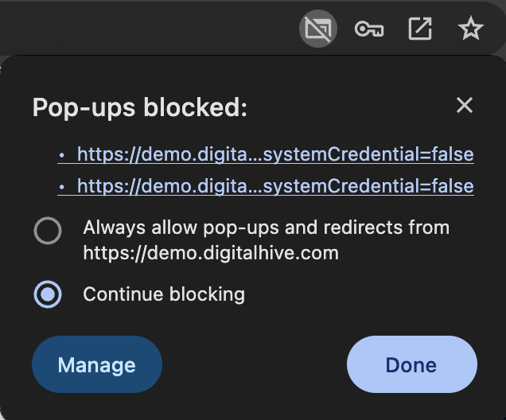
Task: Click the Manage button
Action: (x=97, y=364)
